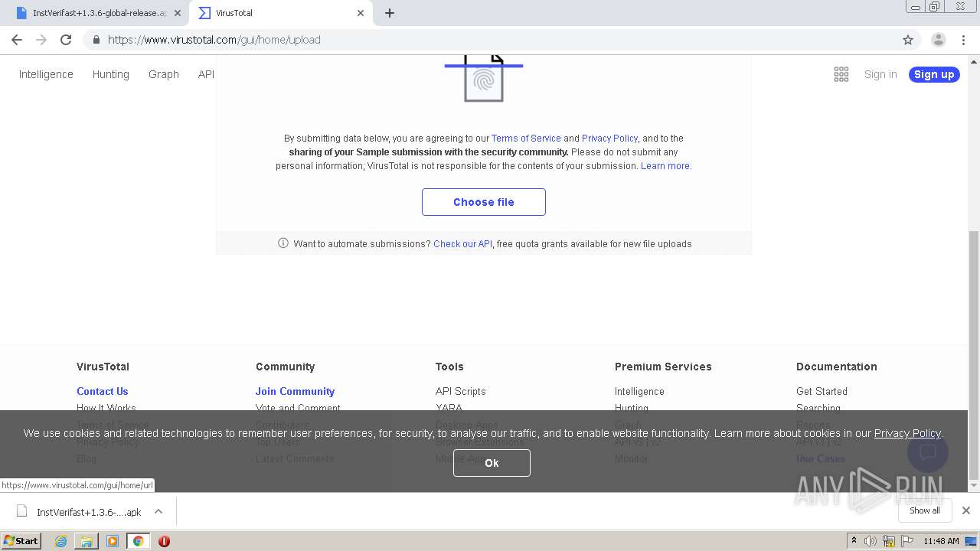Screen dimensions: 980x551
Task: Close the downloads bar
Action: point(966,510)
